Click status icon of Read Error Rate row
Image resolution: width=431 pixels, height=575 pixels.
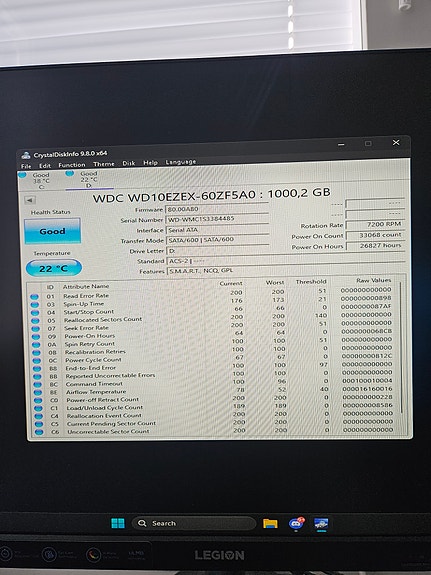34,296
